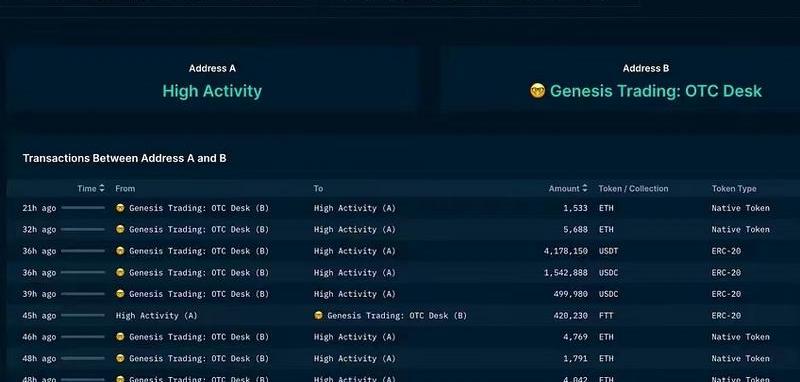Sort by Amount column arrows
Viewport: 800px width, 382px height.
point(585,188)
